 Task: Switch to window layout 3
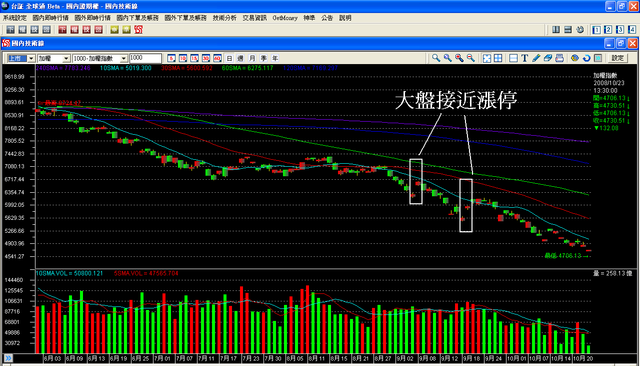[620, 30]
